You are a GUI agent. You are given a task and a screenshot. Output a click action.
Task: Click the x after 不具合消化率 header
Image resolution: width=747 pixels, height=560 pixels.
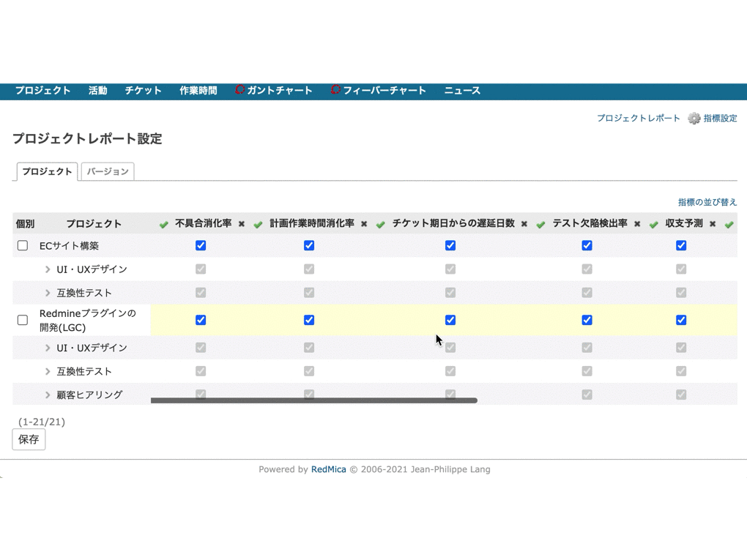point(242,224)
